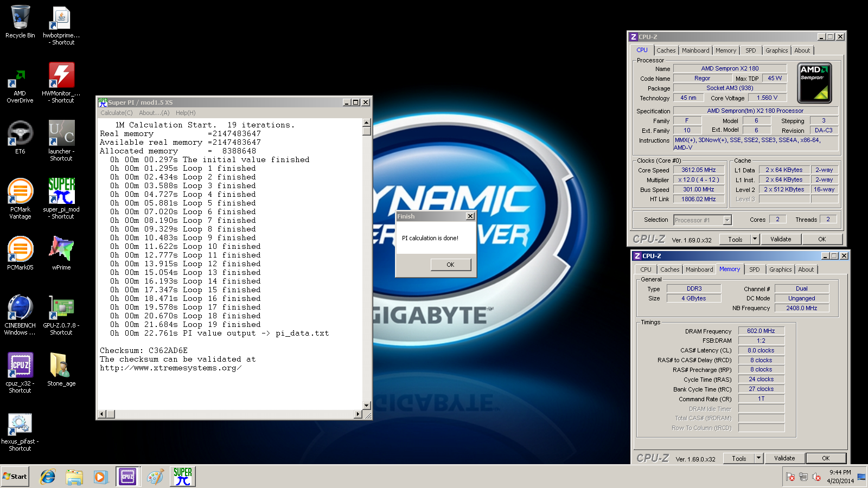868x488 pixels.
Task: Switch to Super PI taskbar button
Action: click(x=183, y=477)
